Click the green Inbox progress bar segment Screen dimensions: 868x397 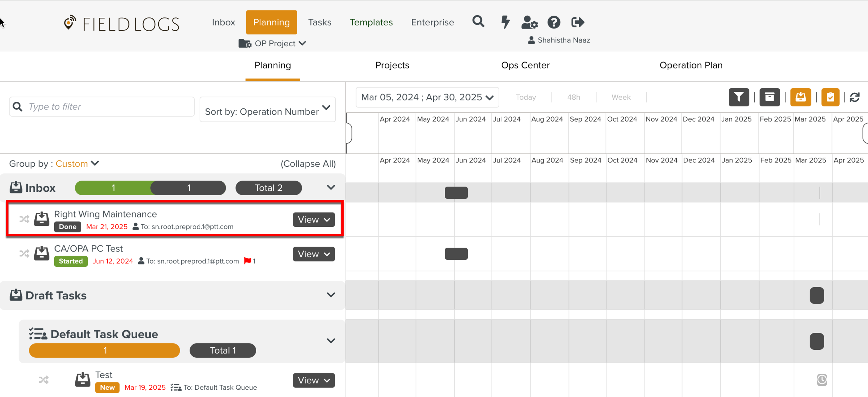pos(113,188)
